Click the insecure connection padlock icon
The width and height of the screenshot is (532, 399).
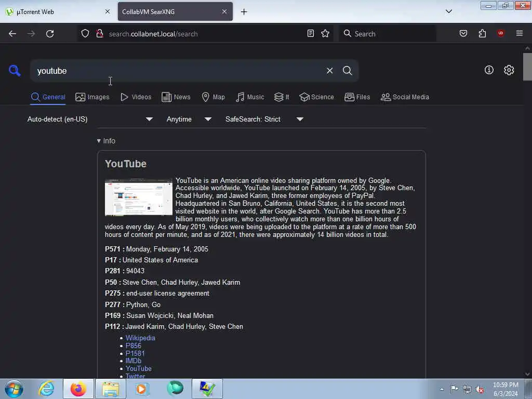(99, 34)
